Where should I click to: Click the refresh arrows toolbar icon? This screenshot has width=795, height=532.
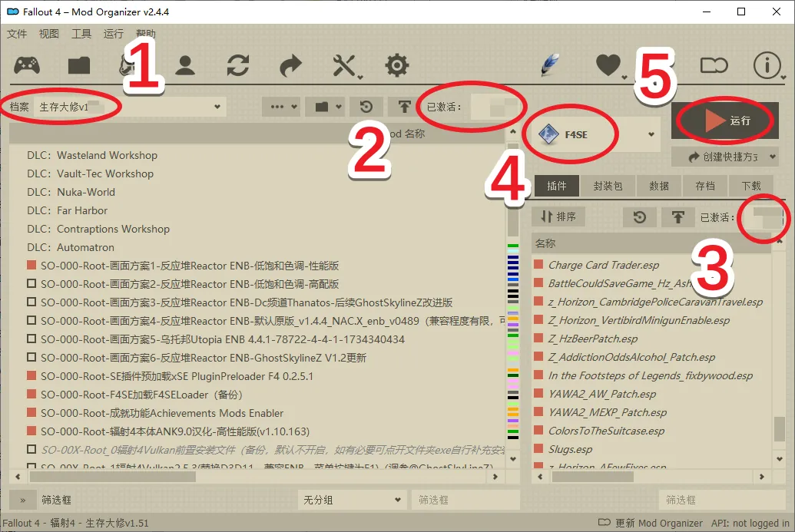tap(238, 65)
